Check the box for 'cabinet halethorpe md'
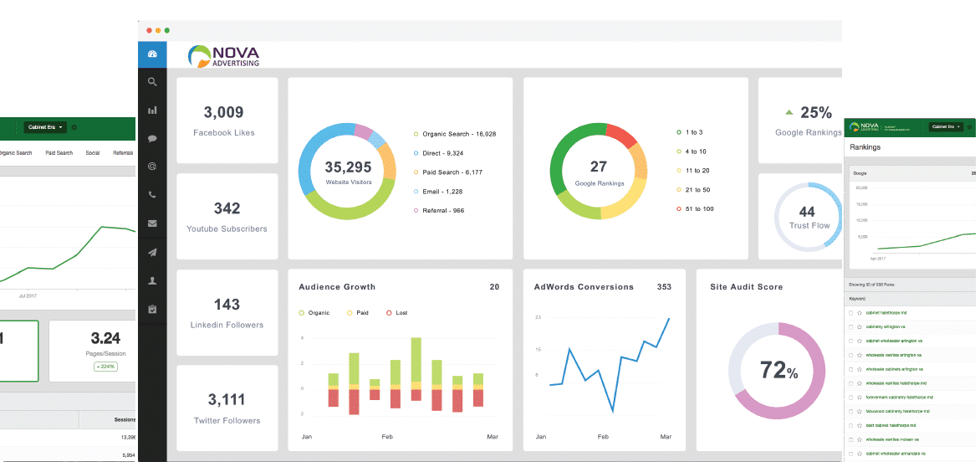Image resolution: width=980 pixels, height=462 pixels. point(850,312)
